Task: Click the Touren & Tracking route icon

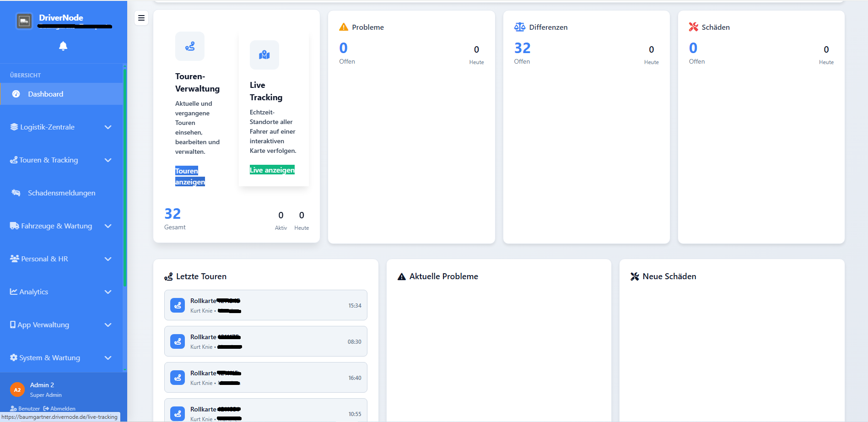Action: coord(14,160)
